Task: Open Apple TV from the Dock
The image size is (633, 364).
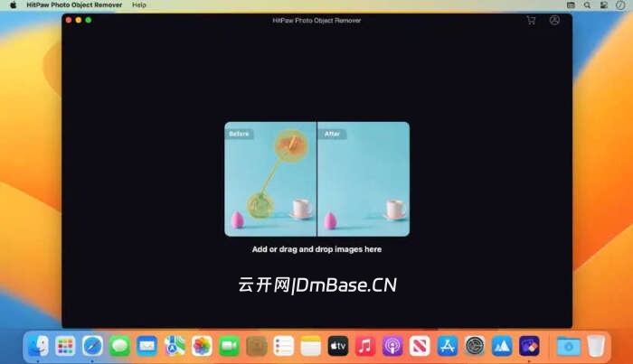Action: point(338,346)
